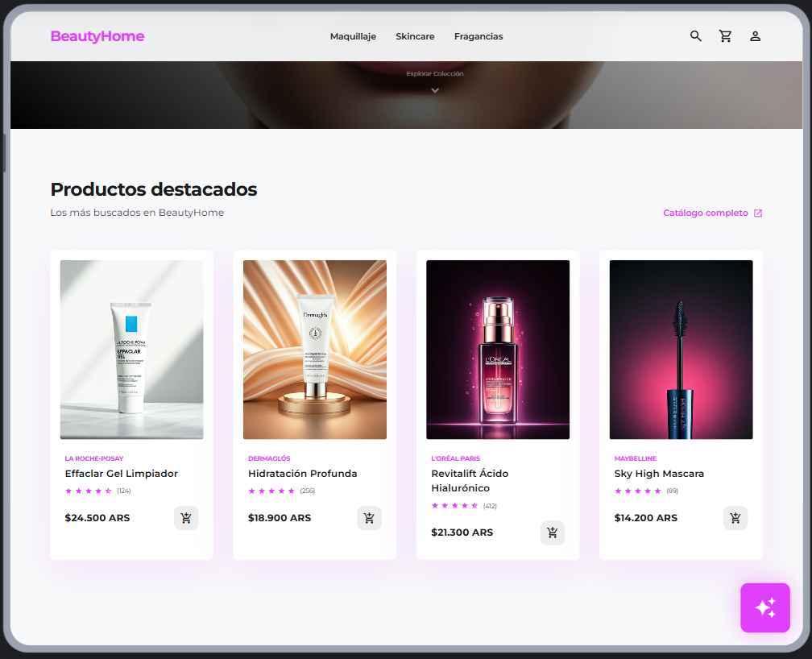Click the down chevron under Explorar Colección

click(x=435, y=90)
